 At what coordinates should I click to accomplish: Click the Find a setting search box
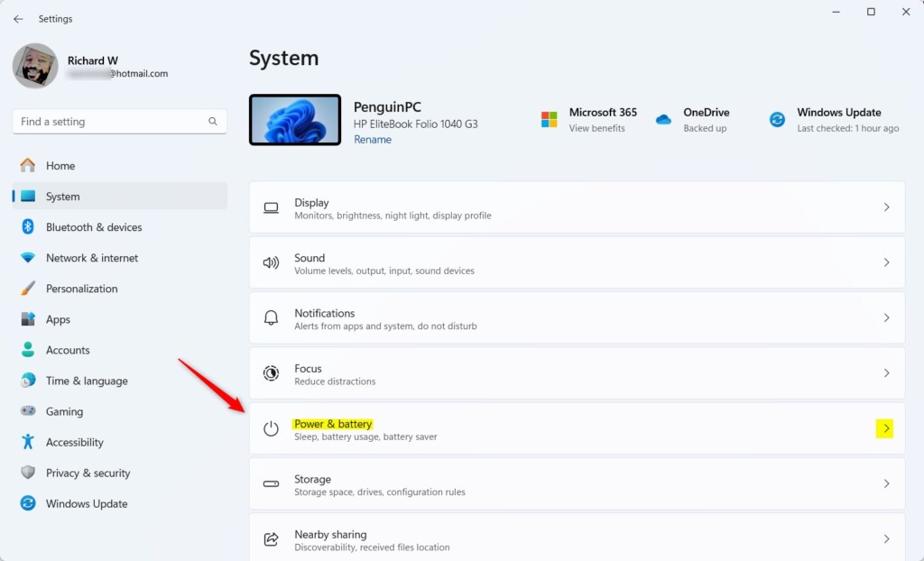click(120, 122)
